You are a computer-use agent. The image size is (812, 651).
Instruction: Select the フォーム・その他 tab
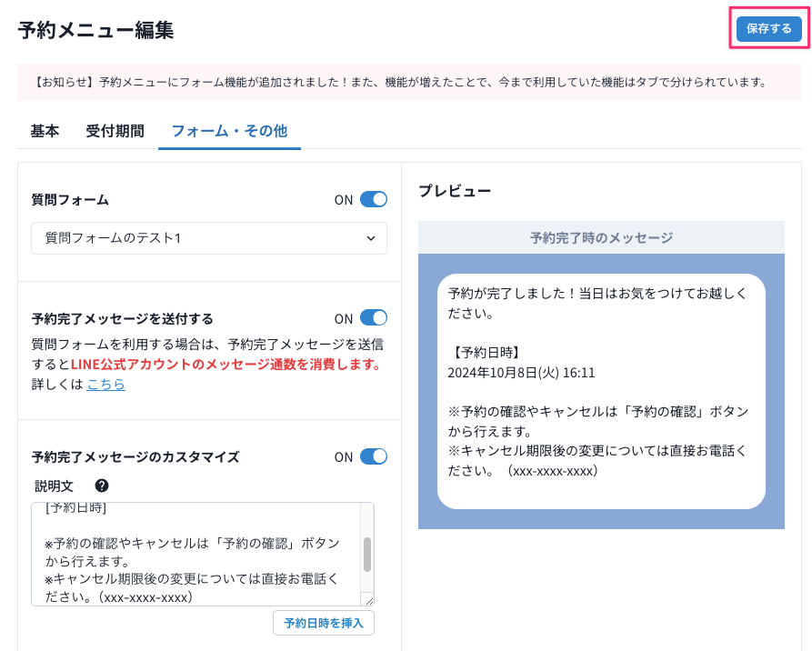tap(229, 131)
